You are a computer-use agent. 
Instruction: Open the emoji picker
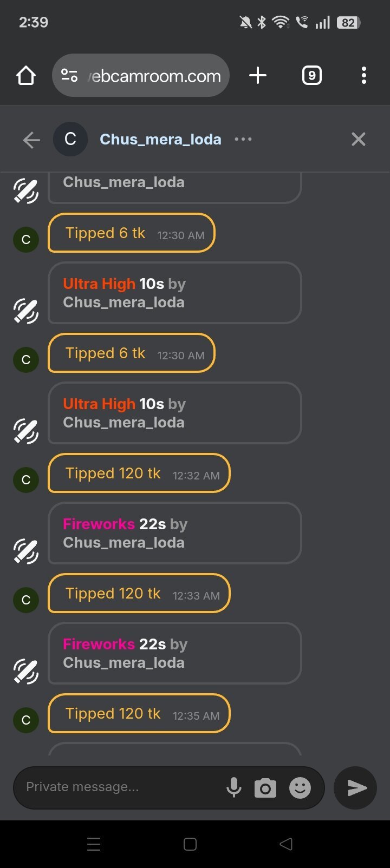click(300, 788)
